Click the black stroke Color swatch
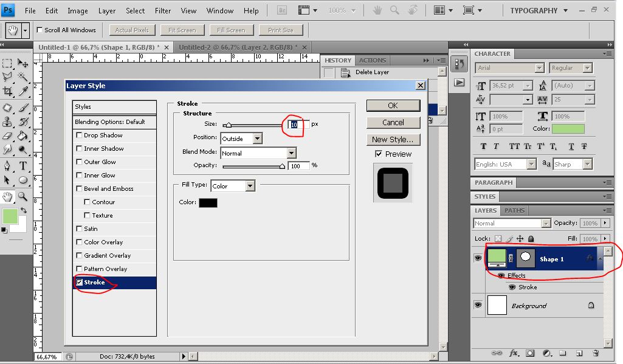The width and height of the screenshot is (623, 364). tap(208, 203)
